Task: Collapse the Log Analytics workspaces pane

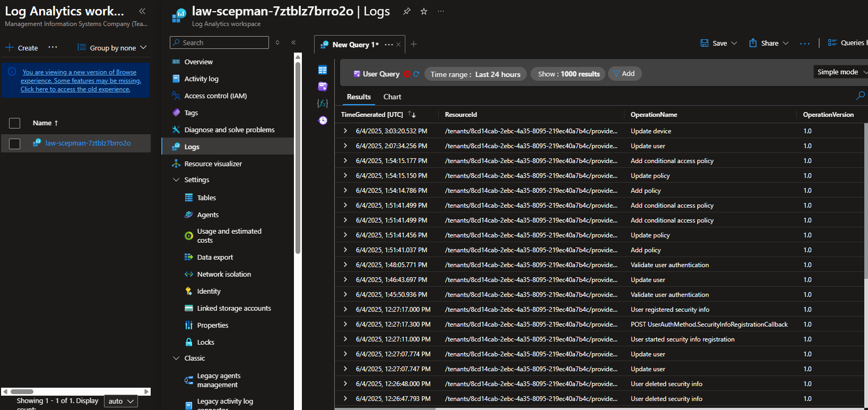Action: pos(142,11)
